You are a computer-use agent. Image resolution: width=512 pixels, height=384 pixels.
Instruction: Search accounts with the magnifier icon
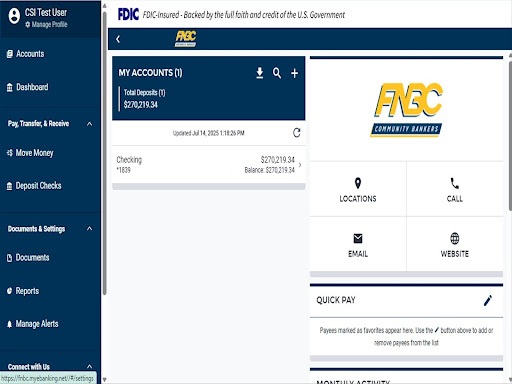tap(277, 73)
